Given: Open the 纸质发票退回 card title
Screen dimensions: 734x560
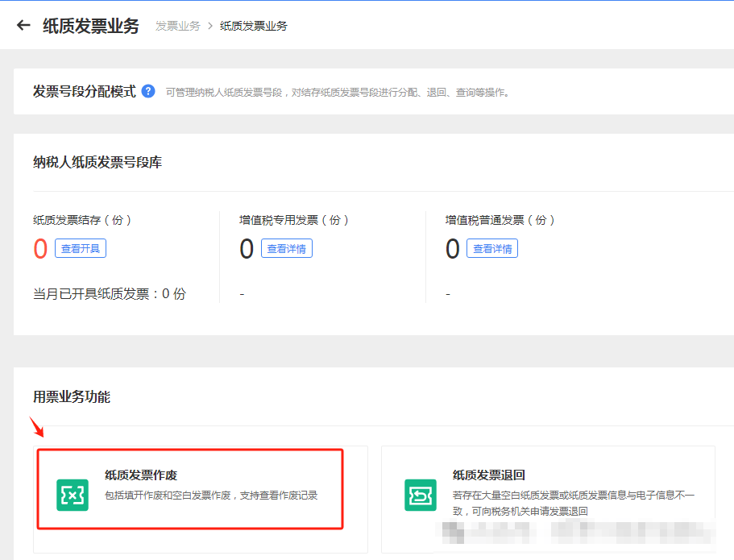Looking at the screenshot, I should pyautogui.click(x=489, y=475).
